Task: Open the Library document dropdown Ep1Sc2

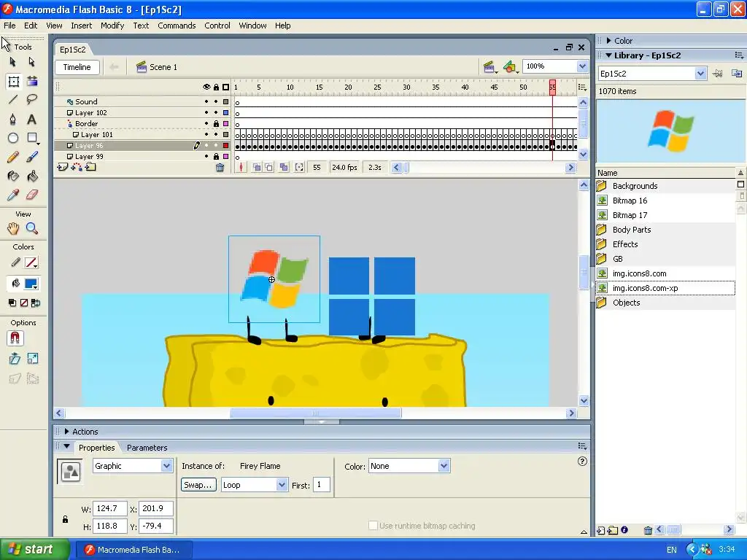Action: point(700,74)
